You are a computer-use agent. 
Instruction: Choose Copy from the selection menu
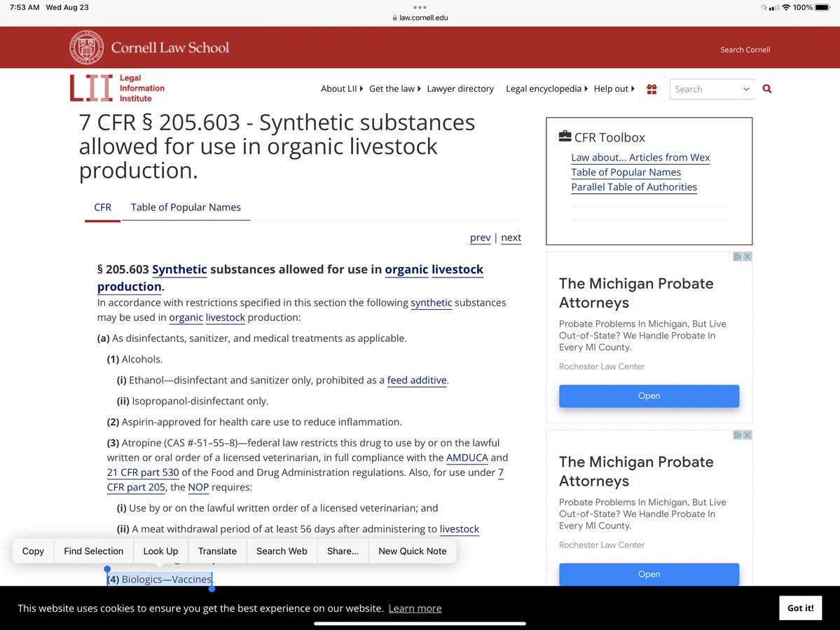pyautogui.click(x=33, y=551)
